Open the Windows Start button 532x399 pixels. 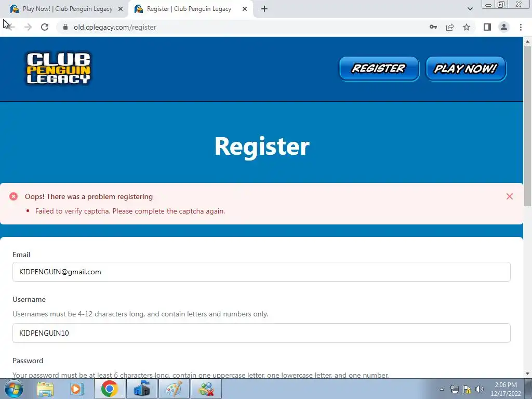[14, 389]
